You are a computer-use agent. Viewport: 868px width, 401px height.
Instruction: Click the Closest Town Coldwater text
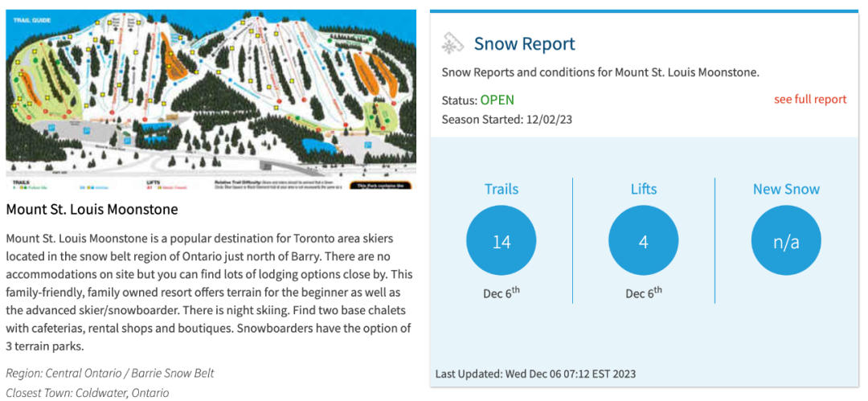[88, 393]
